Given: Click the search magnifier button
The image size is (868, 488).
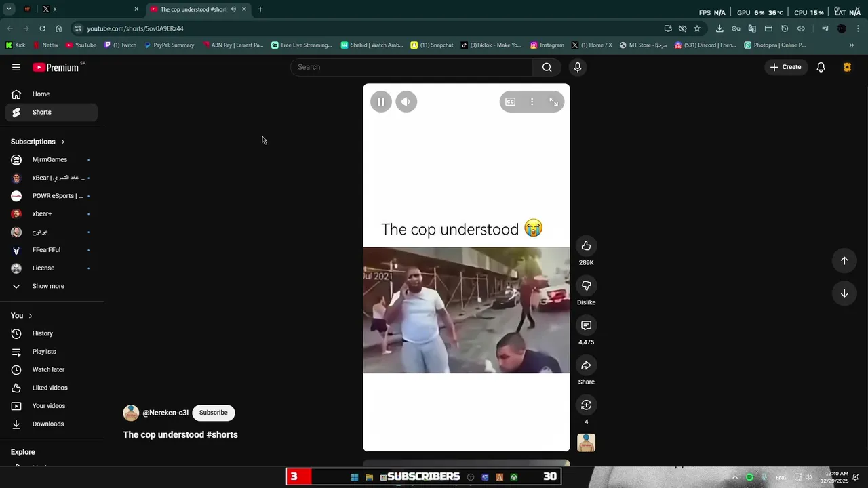Looking at the screenshot, I should [547, 67].
